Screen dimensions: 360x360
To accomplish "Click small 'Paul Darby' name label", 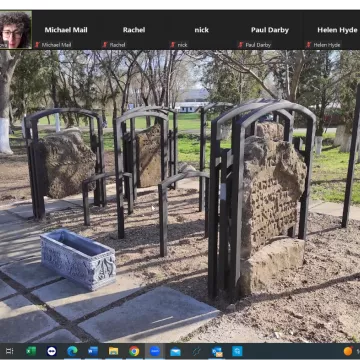I will tap(258, 45).
